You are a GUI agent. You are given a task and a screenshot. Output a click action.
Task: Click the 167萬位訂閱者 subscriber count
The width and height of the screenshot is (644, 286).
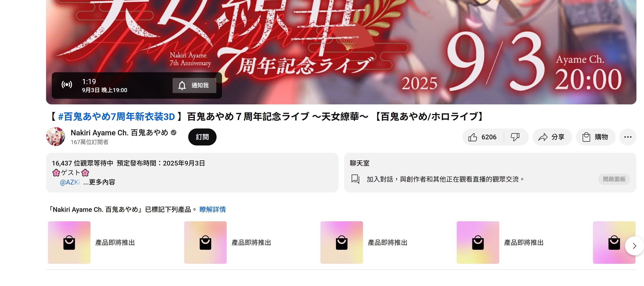tap(90, 142)
